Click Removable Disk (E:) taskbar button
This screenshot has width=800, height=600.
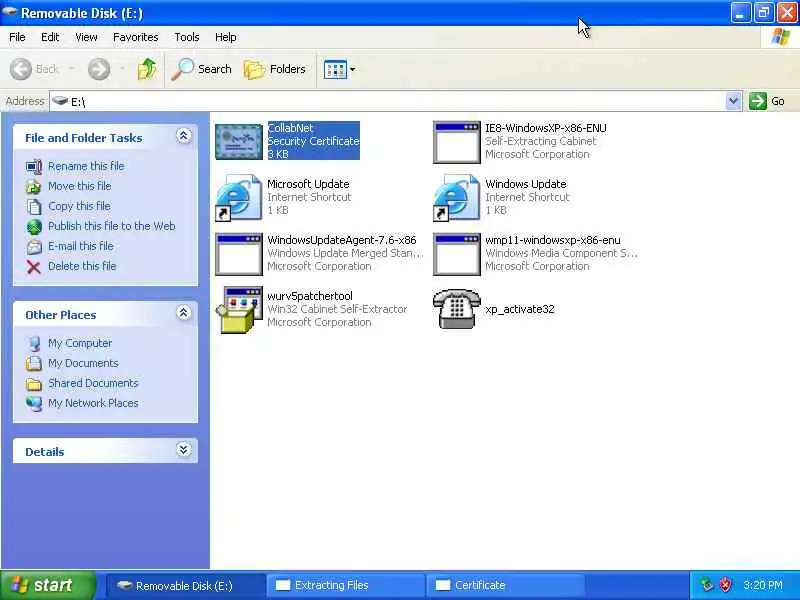pos(185,585)
